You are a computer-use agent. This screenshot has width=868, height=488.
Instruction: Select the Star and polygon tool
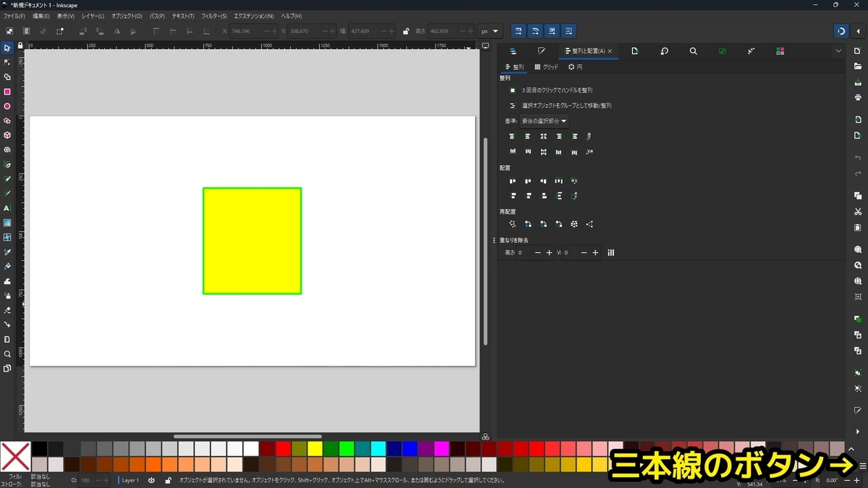tap(7, 121)
